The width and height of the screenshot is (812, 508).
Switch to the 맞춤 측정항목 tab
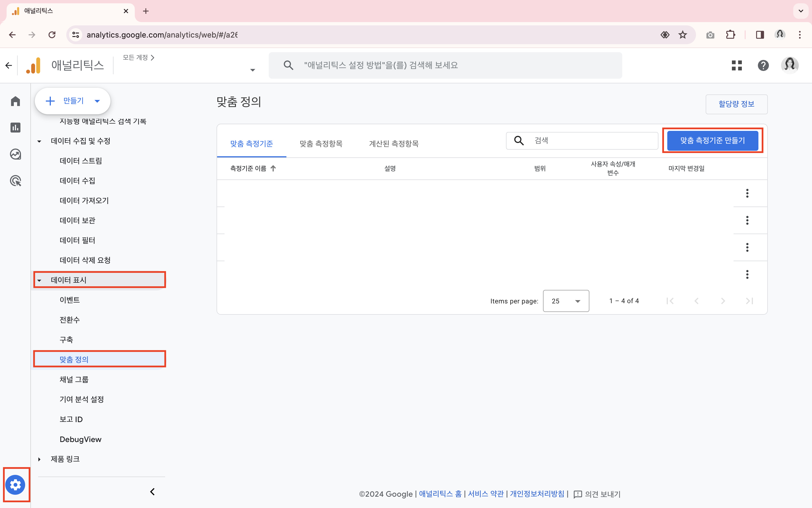[x=321, y=144]
